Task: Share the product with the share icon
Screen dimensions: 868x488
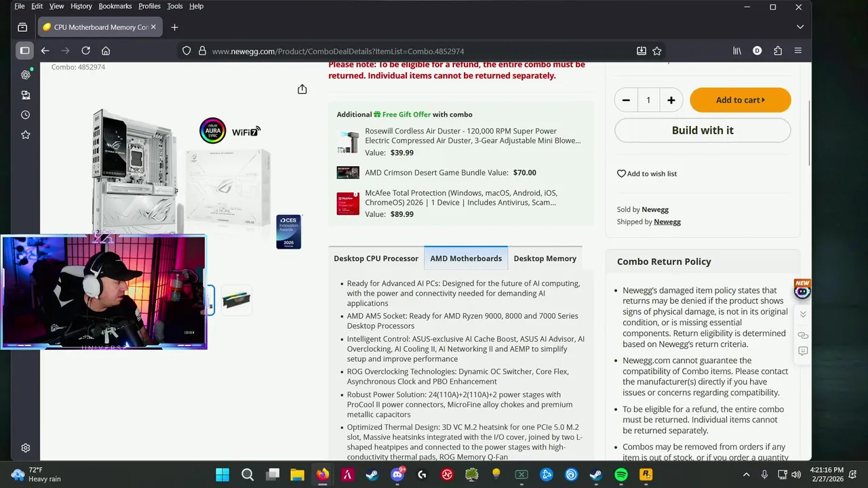Action: pos(302,89)
